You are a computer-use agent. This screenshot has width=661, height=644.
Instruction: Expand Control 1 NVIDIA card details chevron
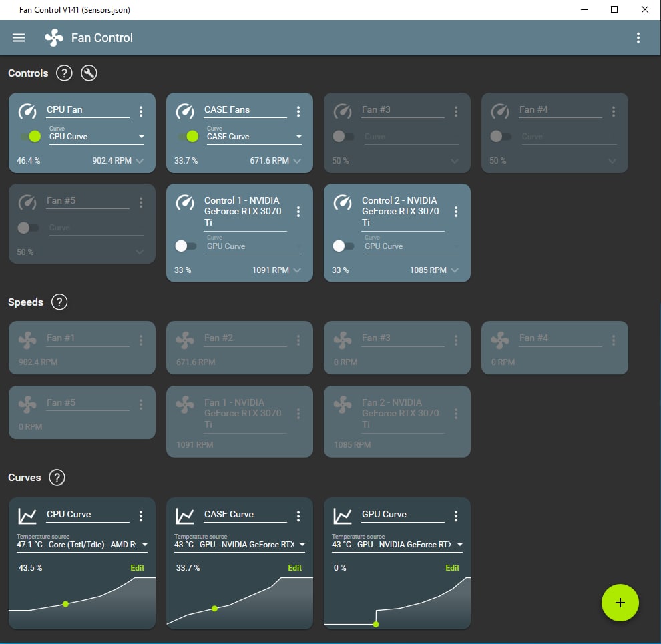coord(297,270)
